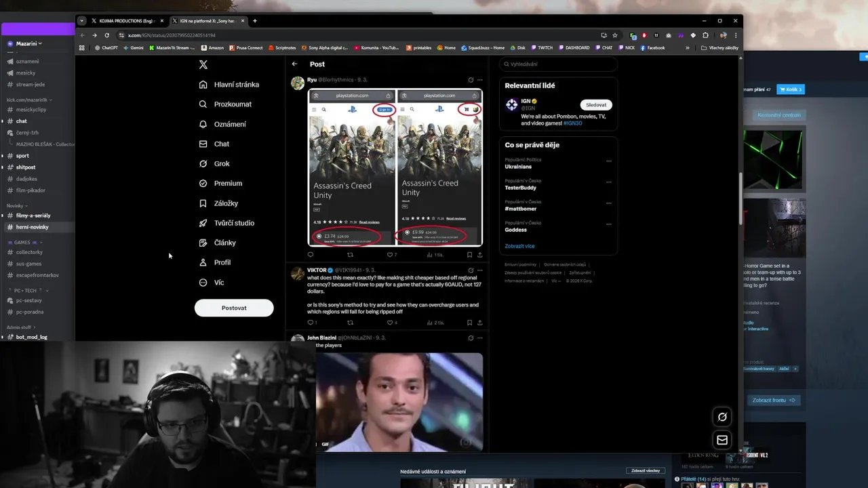Open more options for the Ukrainians trend
868x488 pixels.
pyautogui.click(x=609, y=161)
